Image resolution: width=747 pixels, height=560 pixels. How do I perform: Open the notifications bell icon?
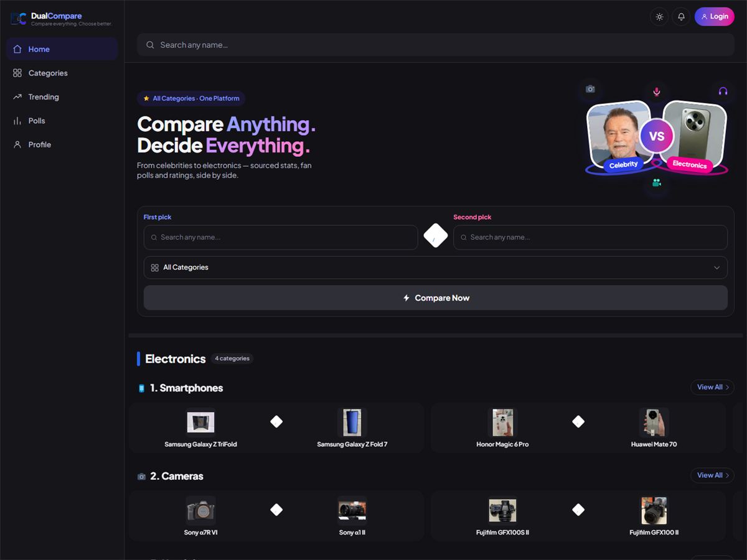[x=681, y=17]
